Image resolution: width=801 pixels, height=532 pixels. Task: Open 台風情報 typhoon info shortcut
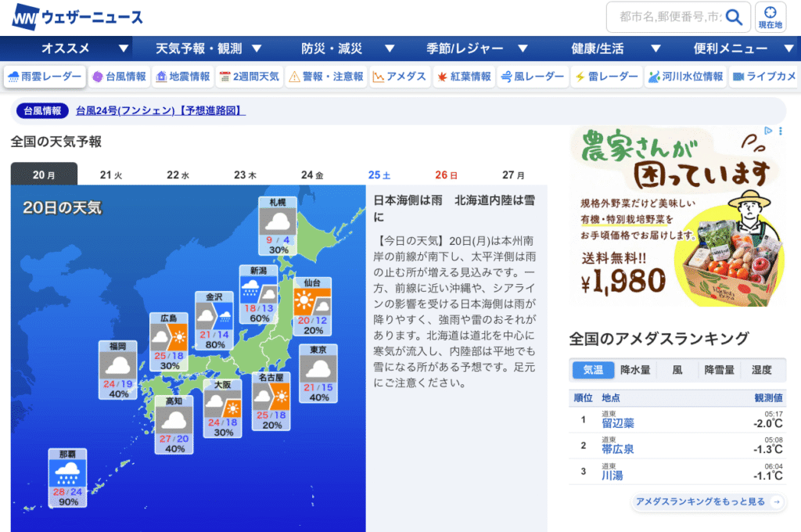pos(119,77)
